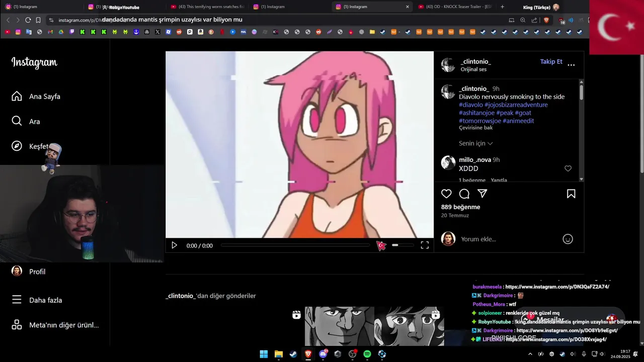Share post with paper plane icon

coord(482,194)
